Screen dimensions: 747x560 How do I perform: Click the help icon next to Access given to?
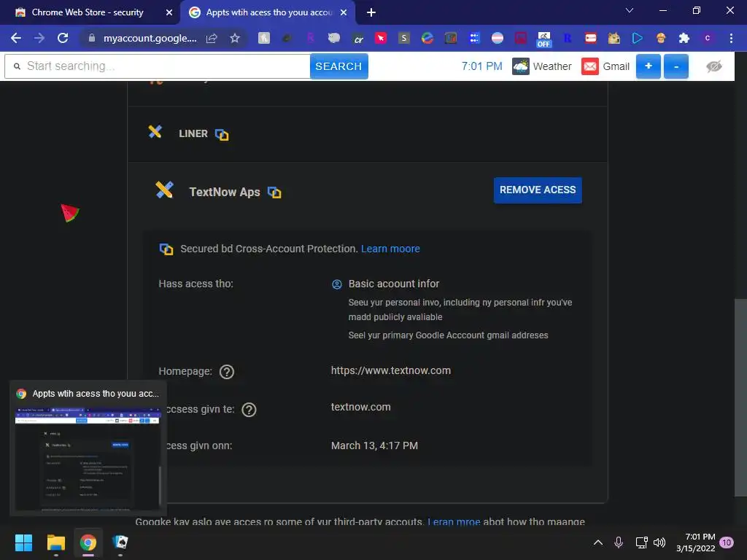(x=249, y=410)
